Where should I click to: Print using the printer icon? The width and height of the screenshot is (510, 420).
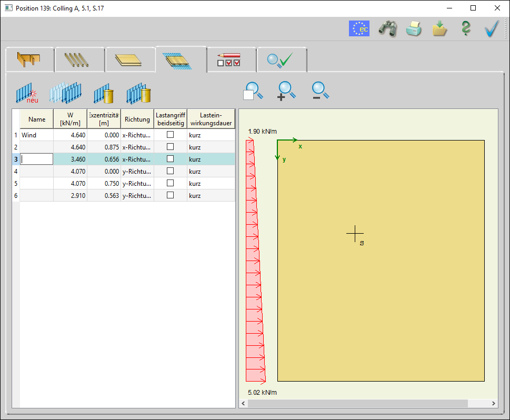point(414,28)
